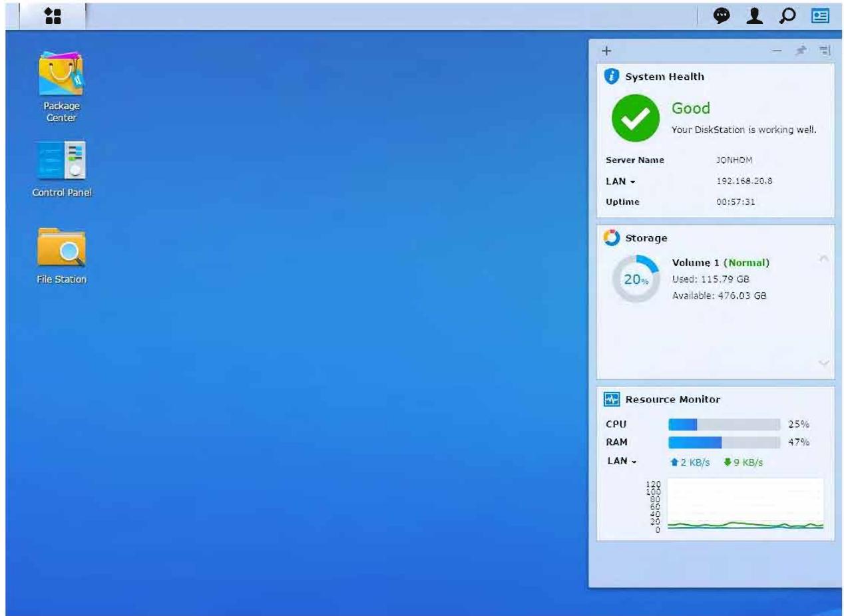Click the CPU usage bar
844x616 pixels.
(724, 424)
